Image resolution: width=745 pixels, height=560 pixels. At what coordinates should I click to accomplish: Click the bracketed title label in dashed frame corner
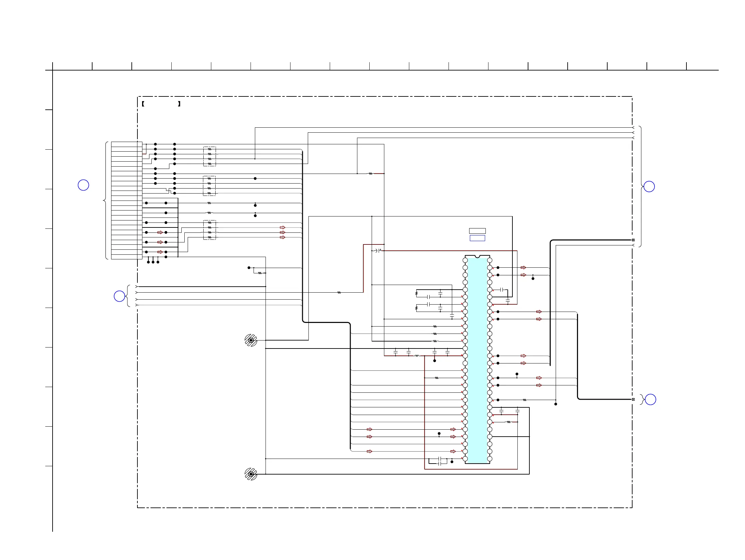point(161,104)
